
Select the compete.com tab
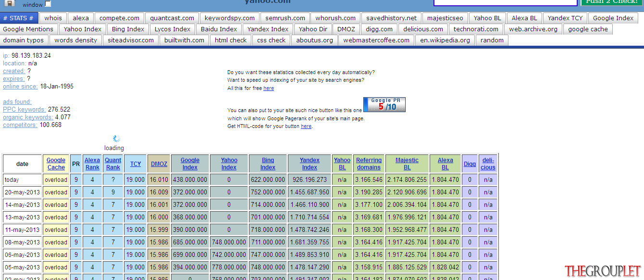(120, 18)
